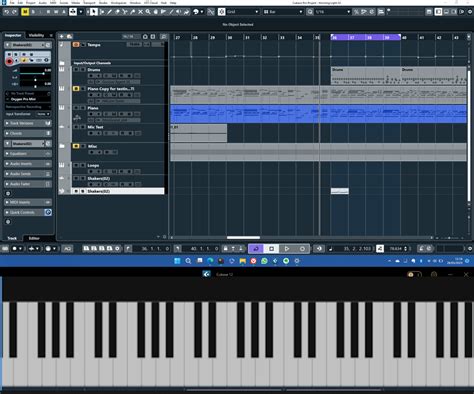Expand the Audio Inserts section
The image size is (474, 394).
(28, 164)
